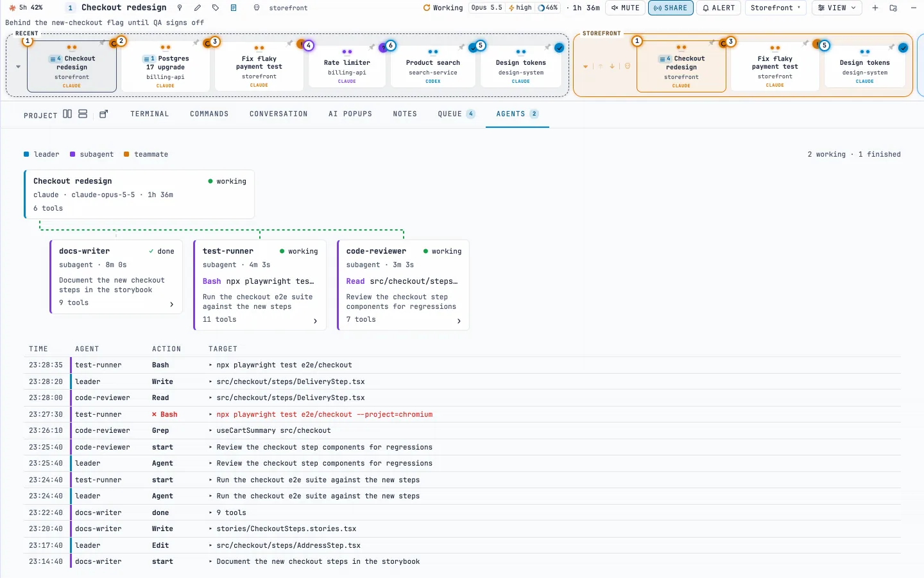This screenshot has height=578, width=924.
Task: Expand the test-runner subagent card chevron
Action: tap(315, 320)
